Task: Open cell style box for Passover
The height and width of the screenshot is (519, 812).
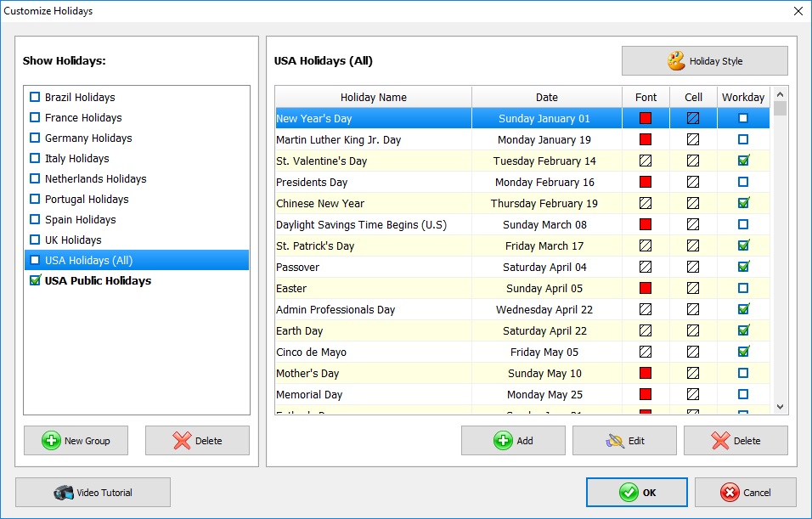Action: click(x=693, y=267)
